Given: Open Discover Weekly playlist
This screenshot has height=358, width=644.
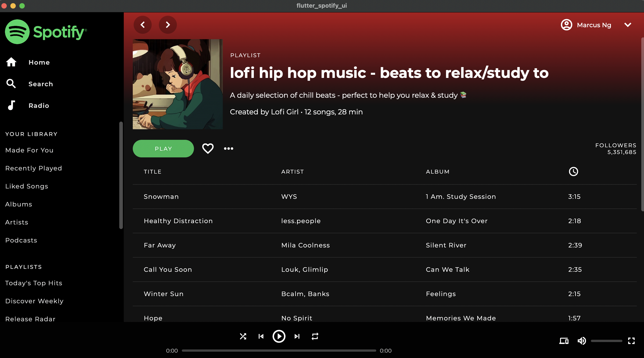Looking at the screenshot, I should (x=34, y=301).
